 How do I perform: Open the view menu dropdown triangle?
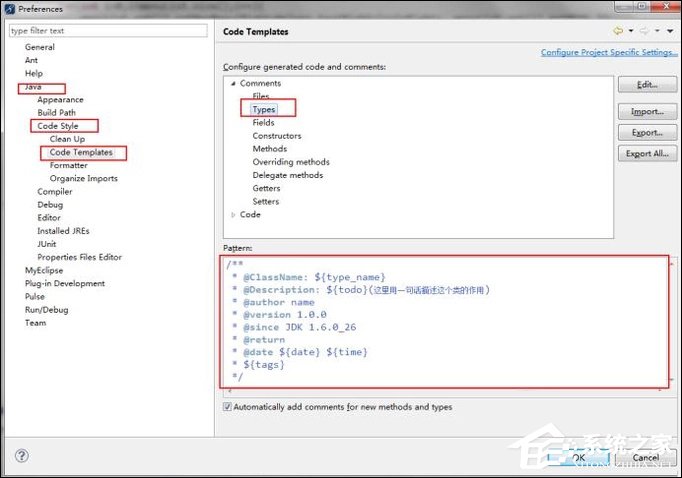[x=670, y=31]
